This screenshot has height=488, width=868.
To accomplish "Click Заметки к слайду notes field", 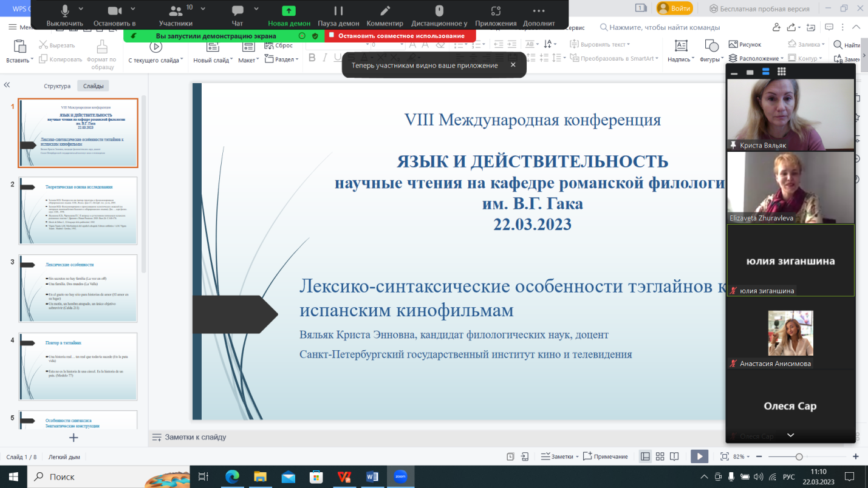I will coord(196,437).
